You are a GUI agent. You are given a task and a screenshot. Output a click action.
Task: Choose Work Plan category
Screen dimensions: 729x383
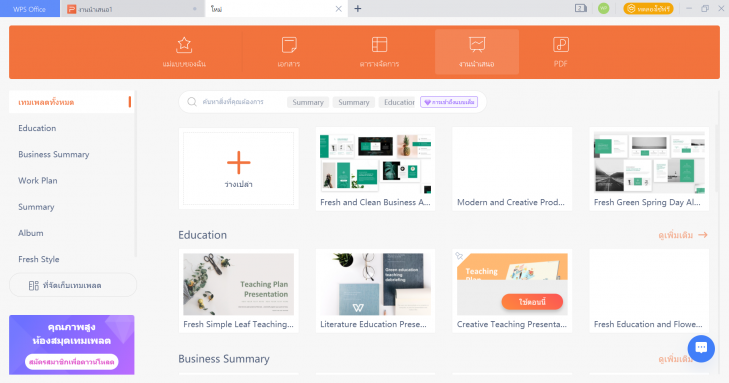38,180
